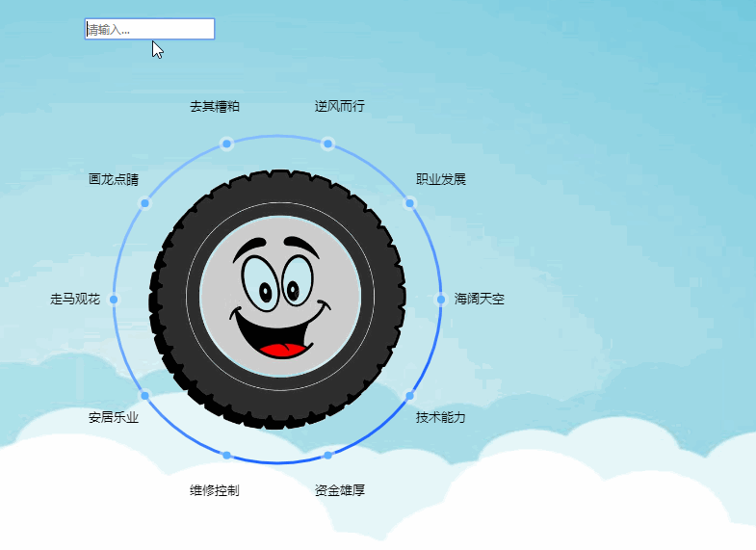Click the 资金雄厚 label text
The image size is (756, 550).
(x=340, y=490)
